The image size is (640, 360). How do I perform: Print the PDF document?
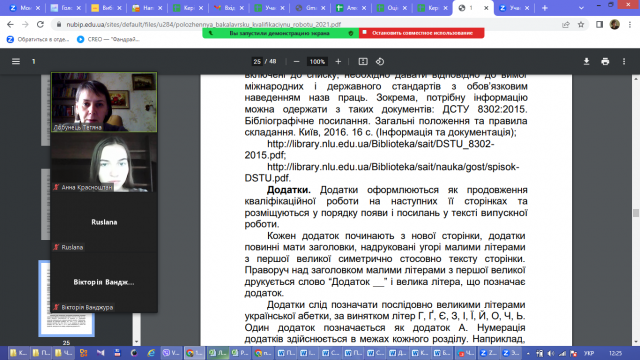point(605,61)
